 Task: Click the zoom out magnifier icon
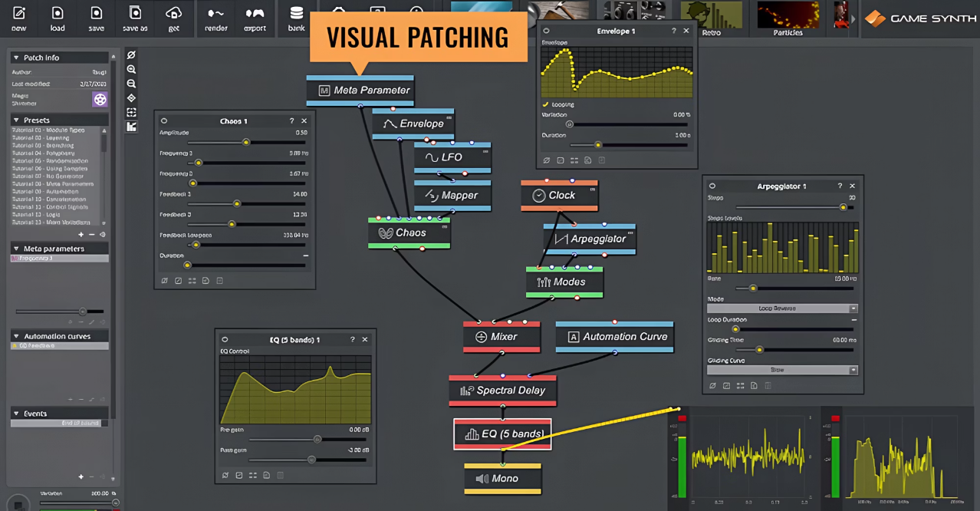pyautogui.click(x=131, y=84)
